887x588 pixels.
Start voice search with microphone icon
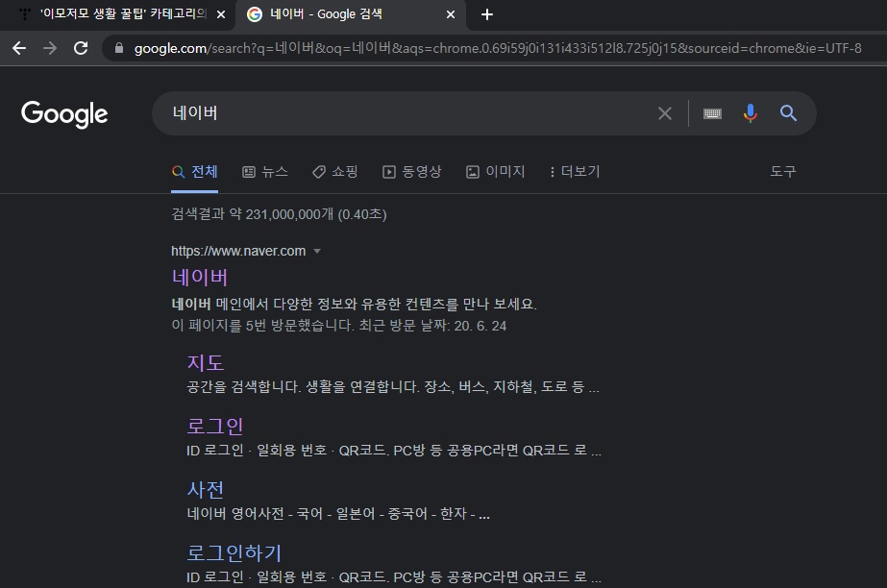click(751, 113)
